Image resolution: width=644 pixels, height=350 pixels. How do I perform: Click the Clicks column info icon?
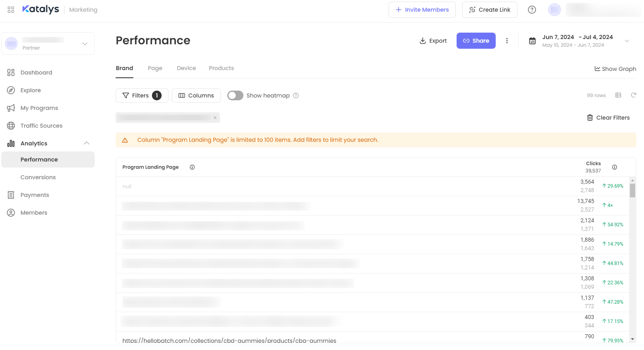[615, 167]
